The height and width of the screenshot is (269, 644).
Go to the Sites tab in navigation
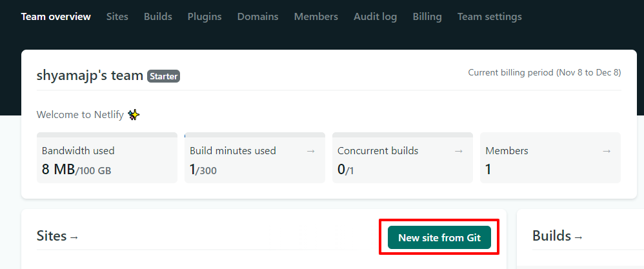(x=117, y=17)
